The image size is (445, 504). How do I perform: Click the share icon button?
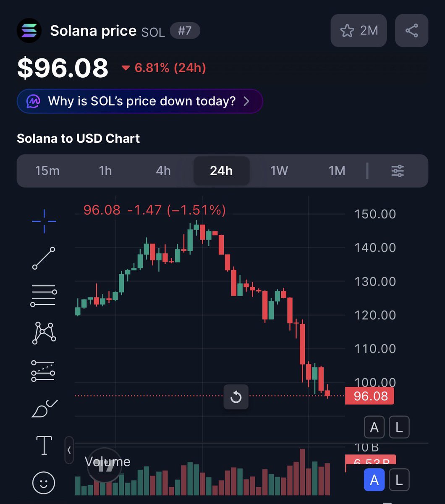click(411, 31)
